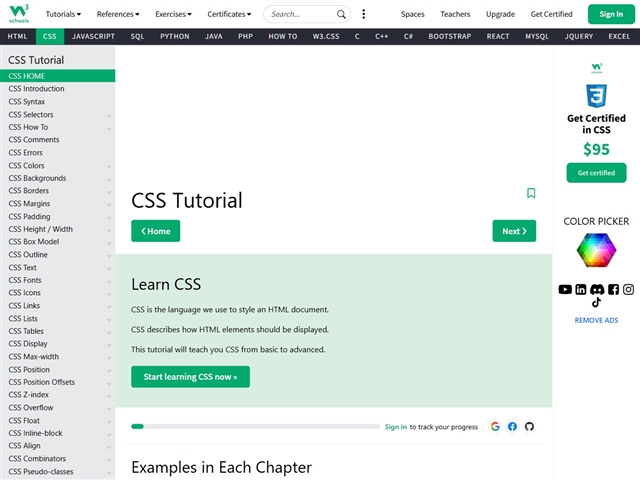Expand the CSS How To sidebar arrow

[109, 129]
